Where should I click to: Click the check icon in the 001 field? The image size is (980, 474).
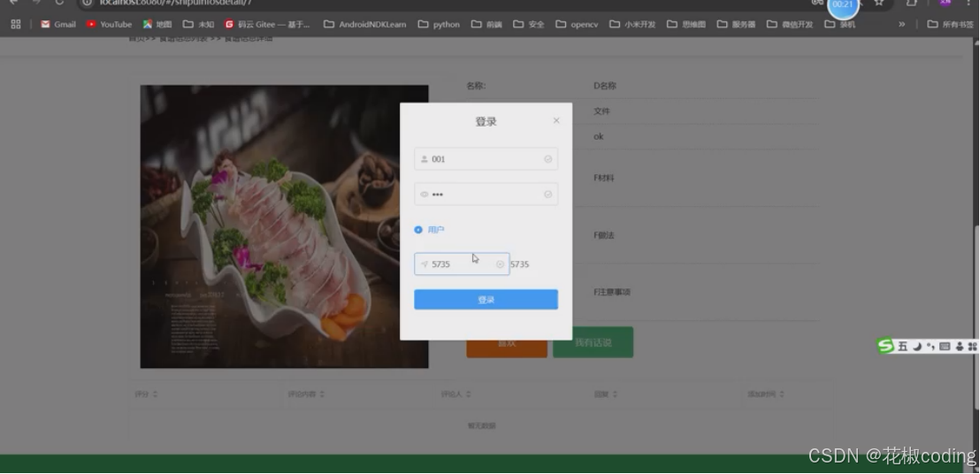coord(548,159)
